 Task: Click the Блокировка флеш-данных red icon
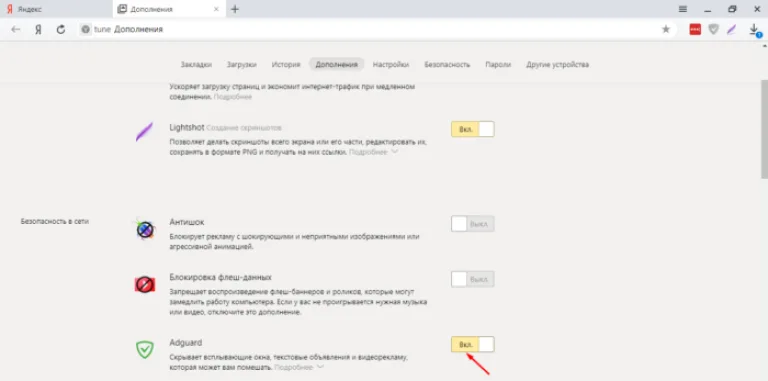145,284
